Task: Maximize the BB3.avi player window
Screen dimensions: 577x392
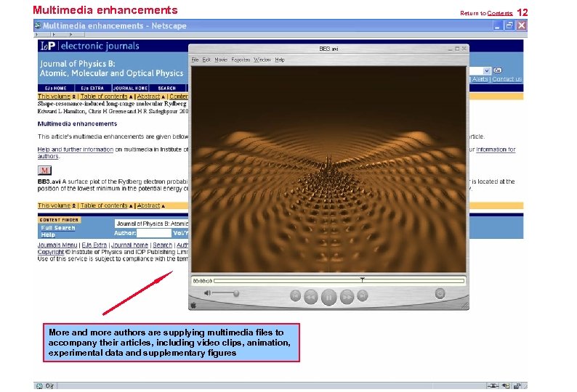Action: pyautogui.click(x=457, y=49)
